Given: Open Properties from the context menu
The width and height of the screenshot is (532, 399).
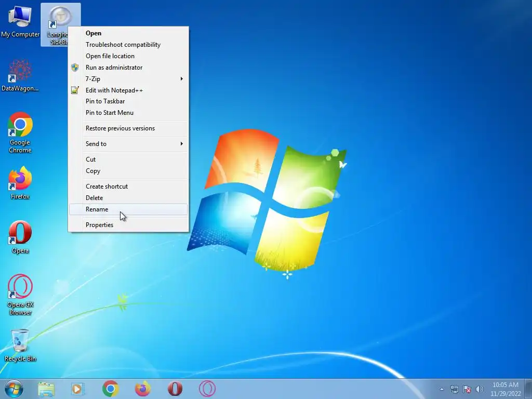Looking at the screenshot, I should (x=128, y=225).
